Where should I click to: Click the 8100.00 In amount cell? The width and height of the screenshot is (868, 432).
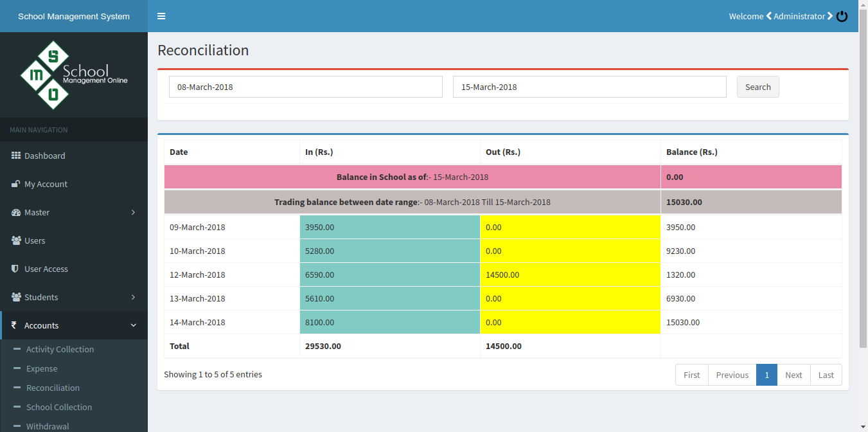[x=390, y=322]
